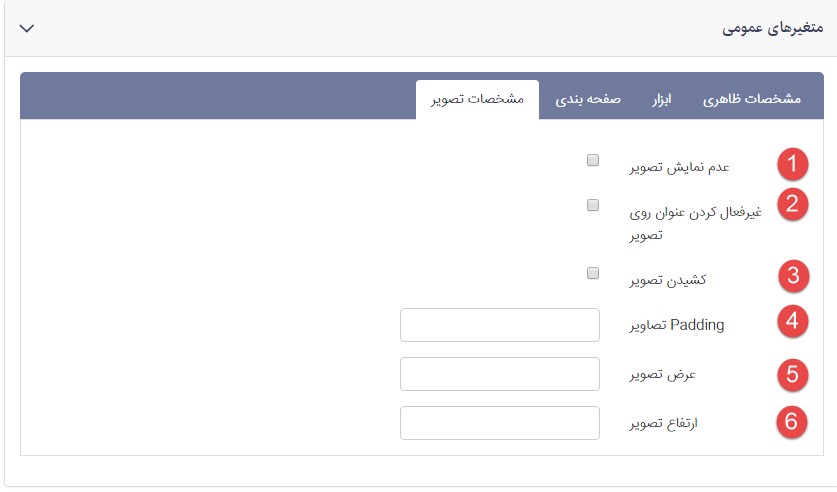Click the Padding تصاویر input field
The height and width of the screenshot is (492, 837).
(x=499, y=325)
